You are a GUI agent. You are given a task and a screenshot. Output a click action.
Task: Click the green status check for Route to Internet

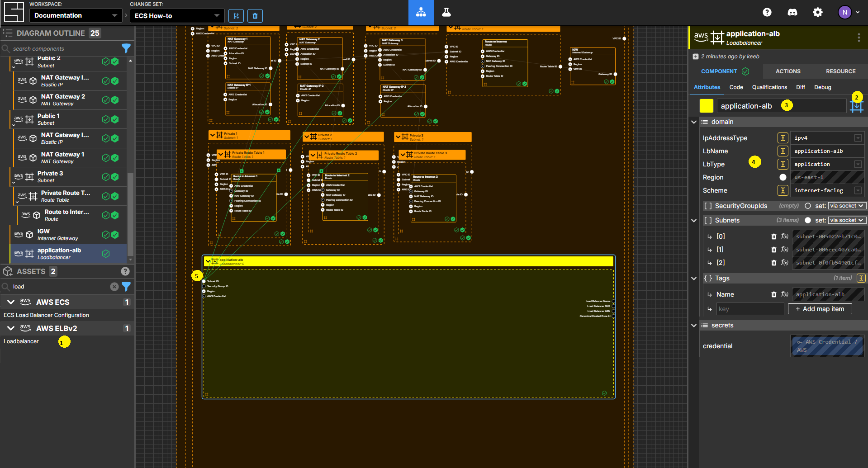115,215
